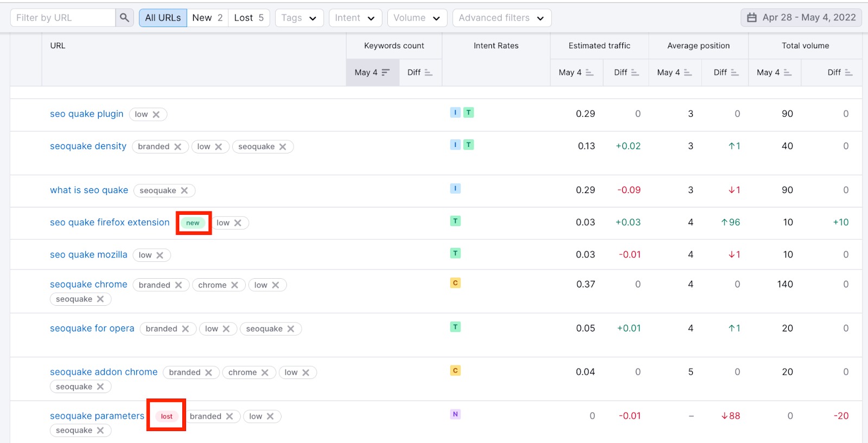
Task: Click the purple N intent badge for seoquake parameters
Action: coord(455,414)
